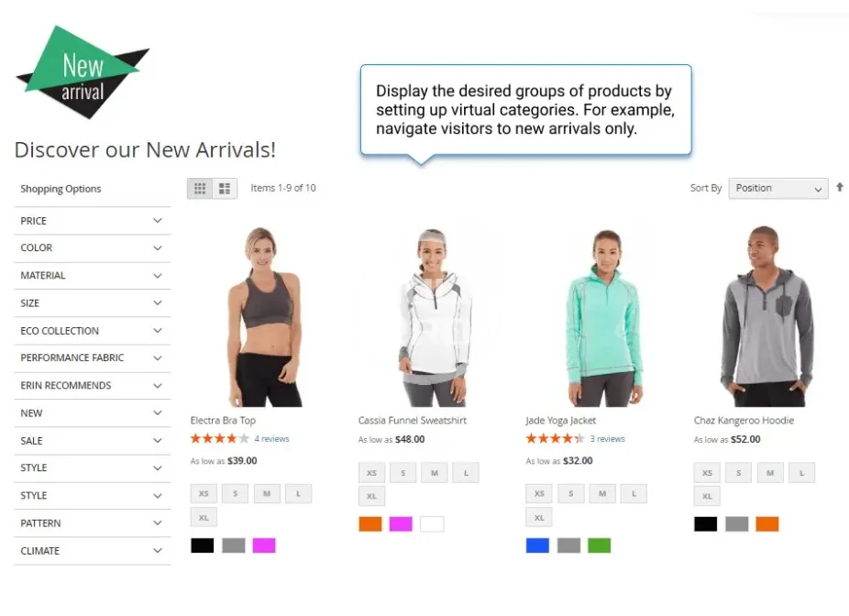Screen dimensions: 849x616
Task: Open Jade Yoga Jacket 3 reviews link
Action: (x=608, y=439)
